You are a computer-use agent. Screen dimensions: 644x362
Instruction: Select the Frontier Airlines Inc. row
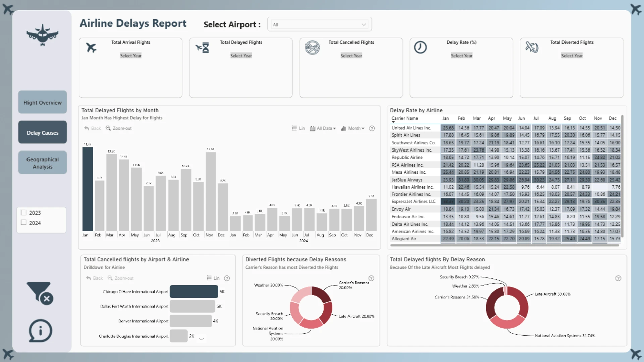point(506,194)
